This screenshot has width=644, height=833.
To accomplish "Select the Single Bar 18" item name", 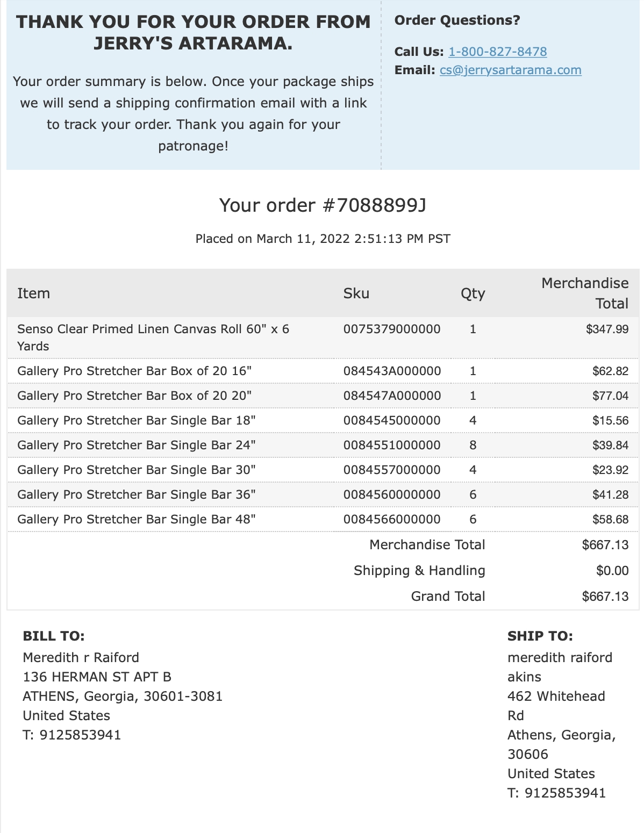I will (x=136, y=420).
